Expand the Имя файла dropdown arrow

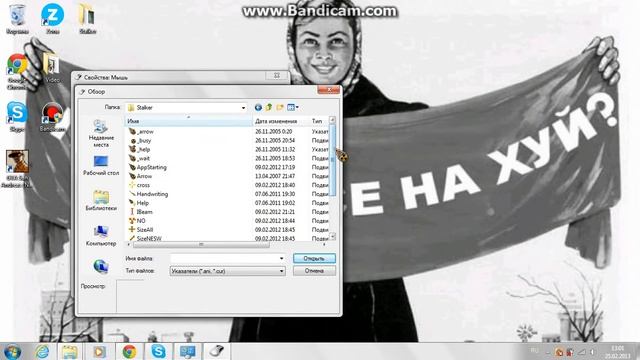click(x=281, y=258)
